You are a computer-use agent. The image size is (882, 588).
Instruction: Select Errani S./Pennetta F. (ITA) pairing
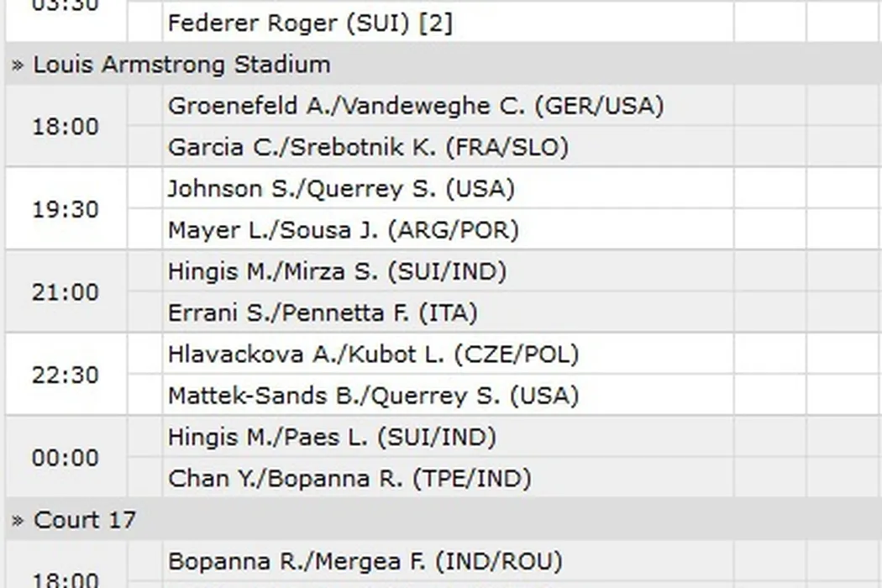(x=323, y=312)
